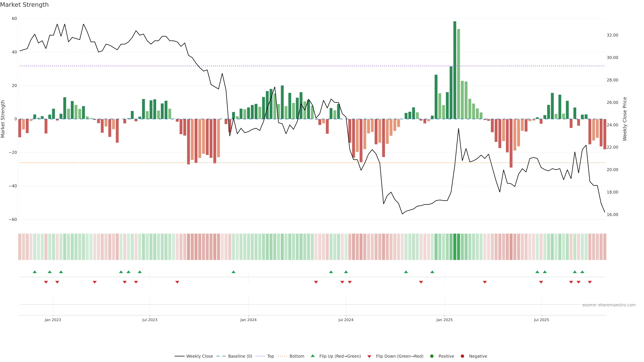Click the flip-down triangle between Jan and Jul 2025

485,282
